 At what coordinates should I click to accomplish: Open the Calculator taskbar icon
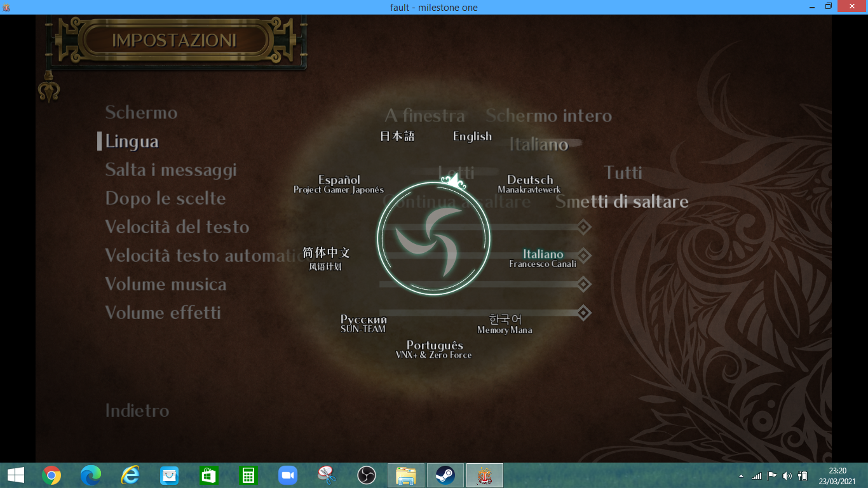pos(248,475)
